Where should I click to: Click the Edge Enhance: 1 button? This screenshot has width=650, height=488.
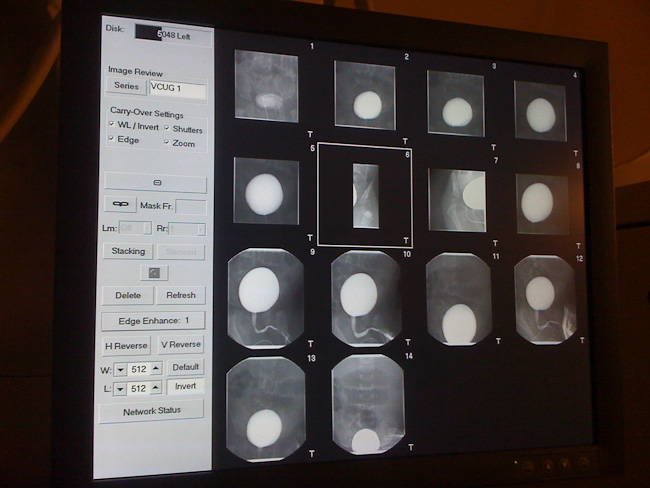click(154, 320)
